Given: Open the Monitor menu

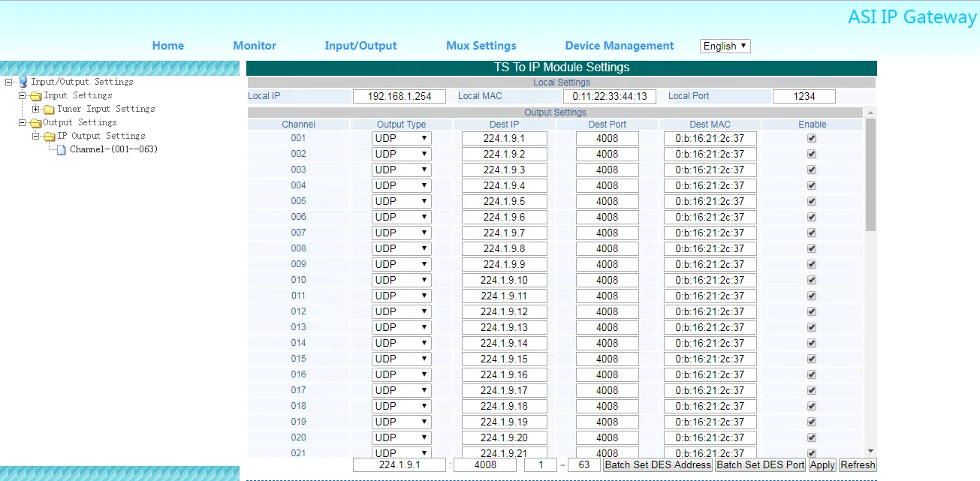Looking at the screenshot, I should [255, 46].
